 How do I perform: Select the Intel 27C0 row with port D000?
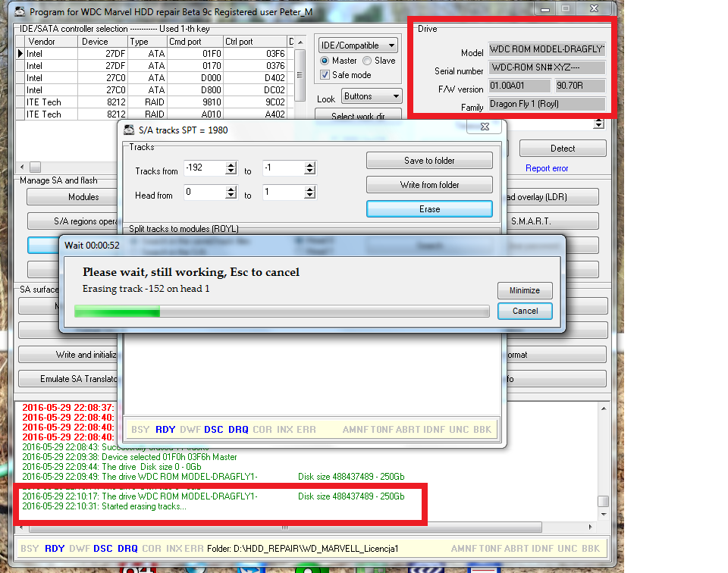(x=155, y=78)
